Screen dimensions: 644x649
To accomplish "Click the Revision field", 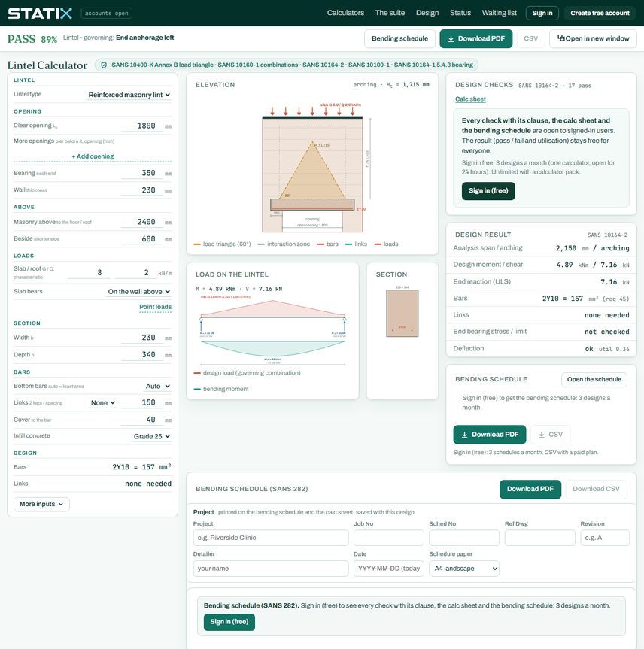I will [605, 538].
